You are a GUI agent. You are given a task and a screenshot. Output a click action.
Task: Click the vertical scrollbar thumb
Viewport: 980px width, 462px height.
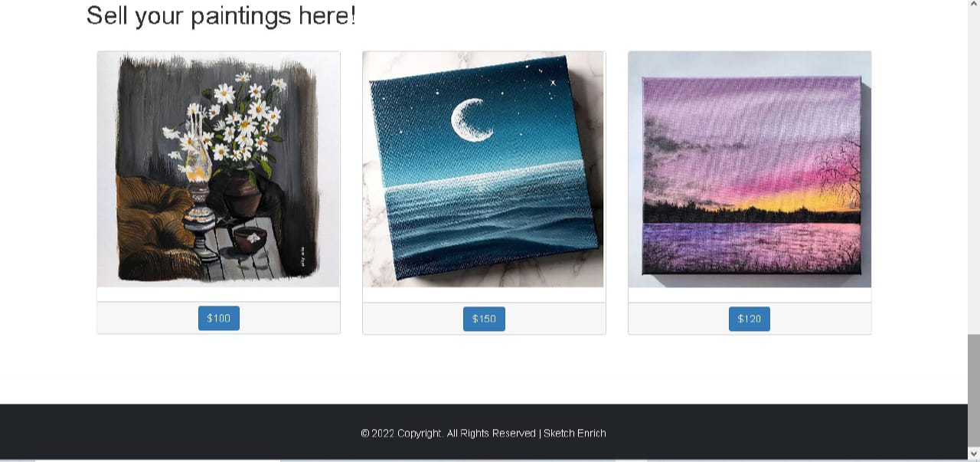[x=974, y=390]
